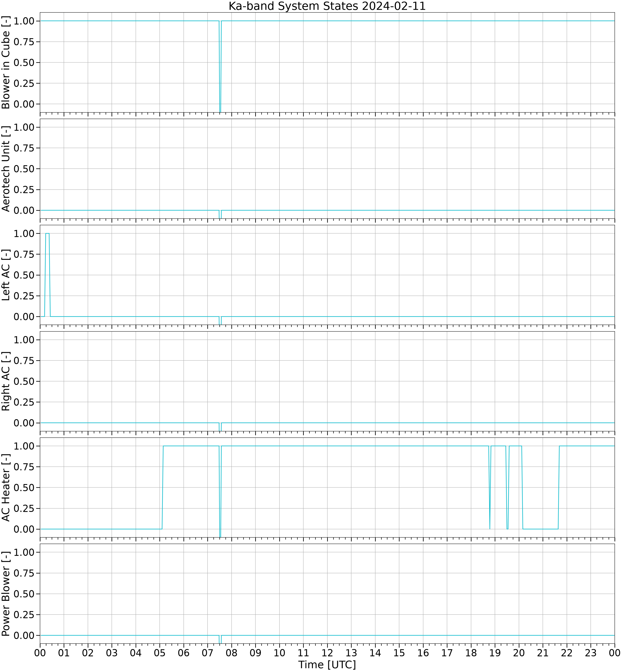
Task: Click the Aerotech Unit axis label
Action: tap(6, 169)
